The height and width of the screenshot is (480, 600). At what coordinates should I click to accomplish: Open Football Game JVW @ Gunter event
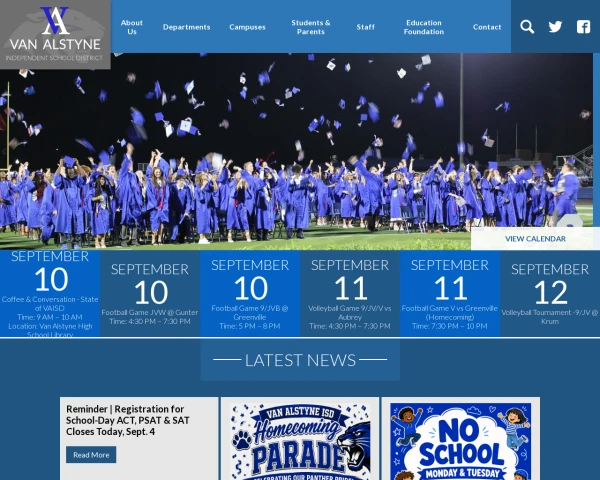(x=150, y=294)
